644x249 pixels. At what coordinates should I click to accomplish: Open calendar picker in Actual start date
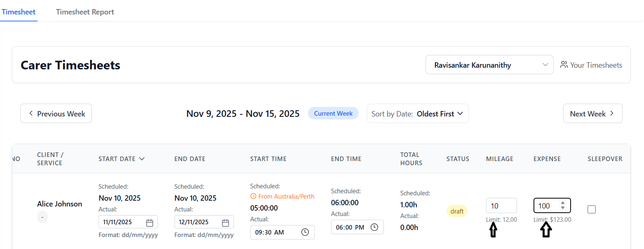[x=150, y=223]
